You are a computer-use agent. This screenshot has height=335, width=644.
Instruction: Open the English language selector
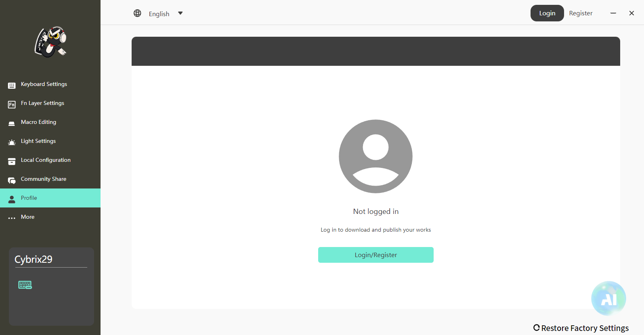coord(159,14)
